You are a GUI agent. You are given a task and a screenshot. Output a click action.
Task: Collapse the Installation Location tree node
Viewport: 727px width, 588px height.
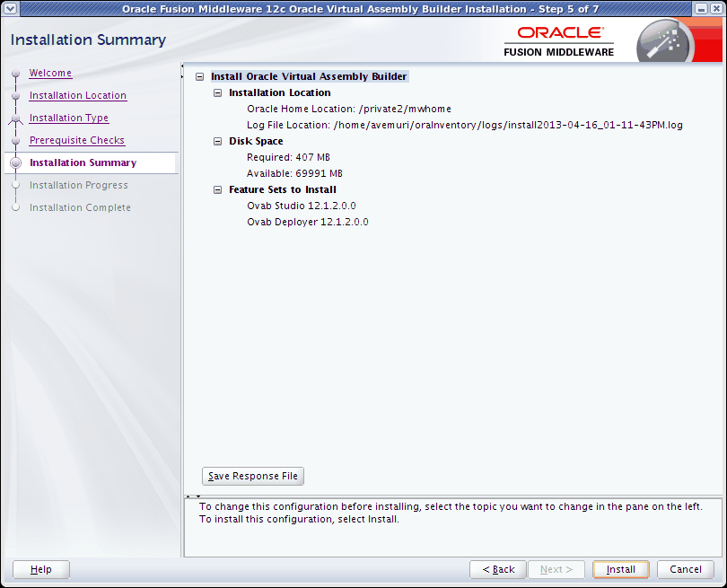click(x=217, y=93)
